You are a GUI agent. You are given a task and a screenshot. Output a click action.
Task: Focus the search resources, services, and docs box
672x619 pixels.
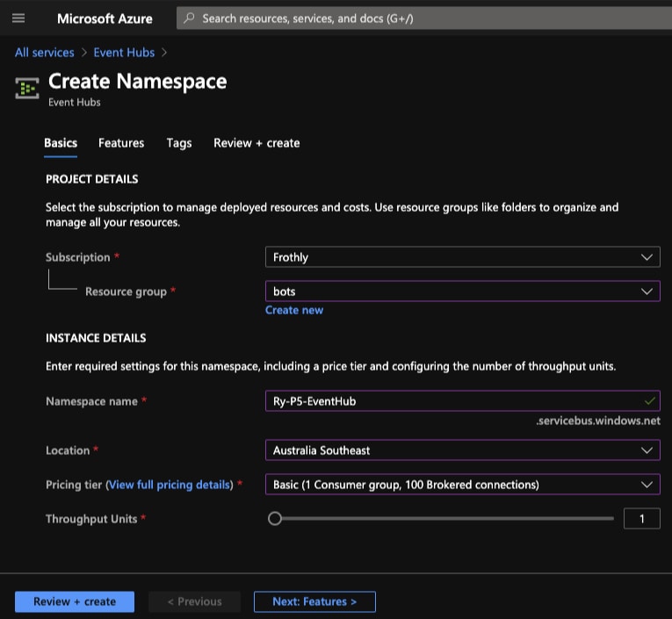(424, 18)
